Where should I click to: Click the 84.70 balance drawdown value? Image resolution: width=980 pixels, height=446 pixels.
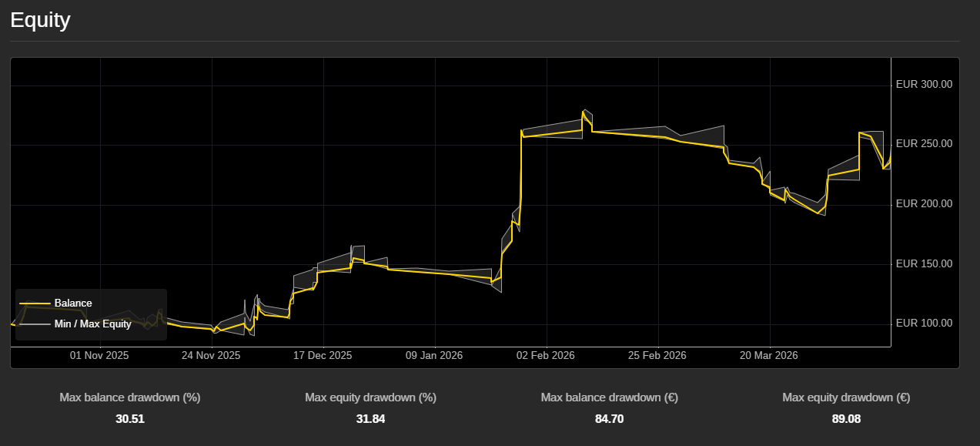coord(609,419)
